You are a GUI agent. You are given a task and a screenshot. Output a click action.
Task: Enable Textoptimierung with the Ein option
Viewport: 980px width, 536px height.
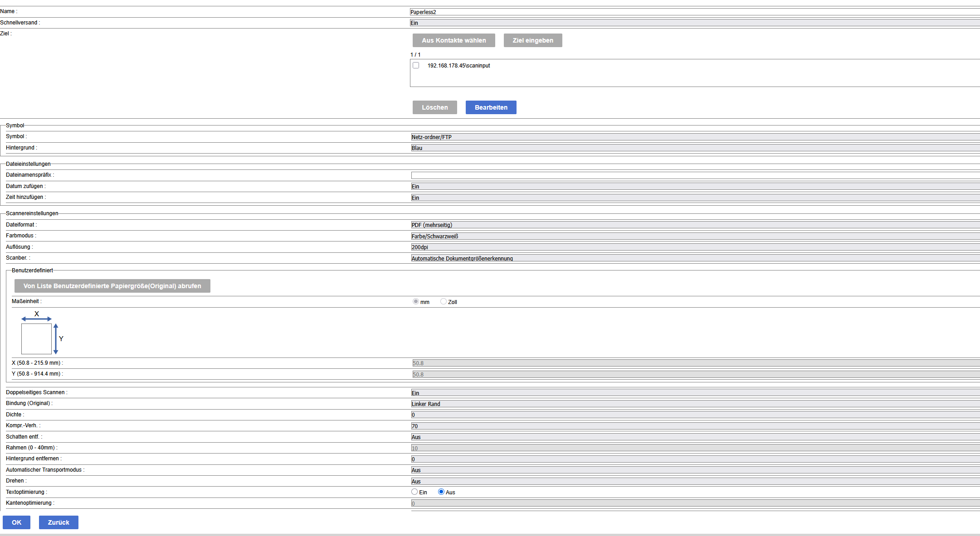[414, 492]
